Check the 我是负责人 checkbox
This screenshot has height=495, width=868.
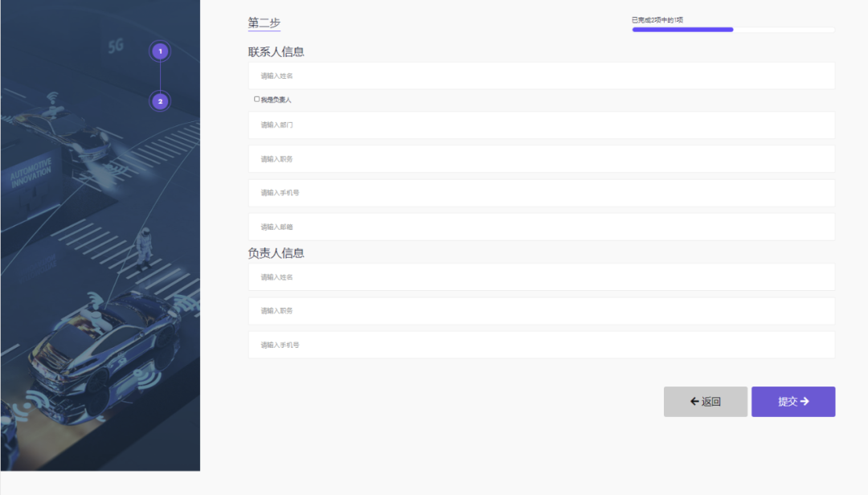(257, 100)
